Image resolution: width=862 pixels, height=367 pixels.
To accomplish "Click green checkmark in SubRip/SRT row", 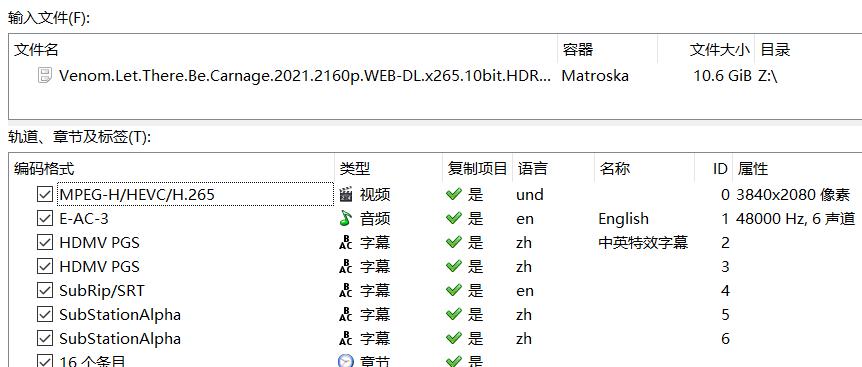I will point(454,291).
